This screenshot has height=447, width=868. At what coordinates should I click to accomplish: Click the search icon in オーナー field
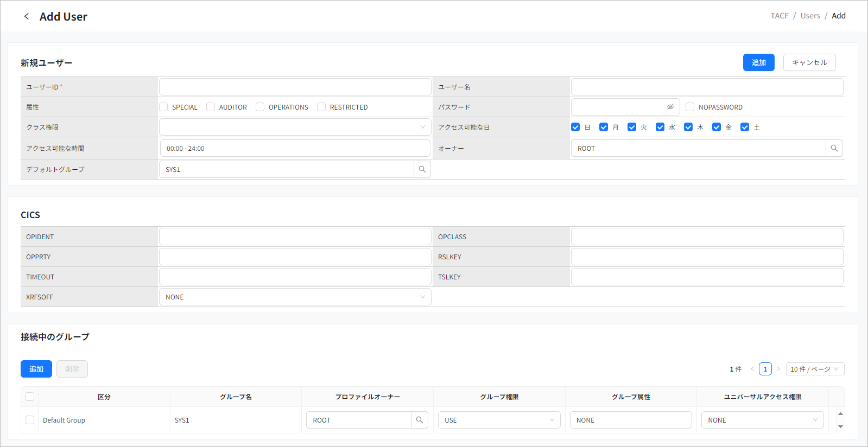834,148
